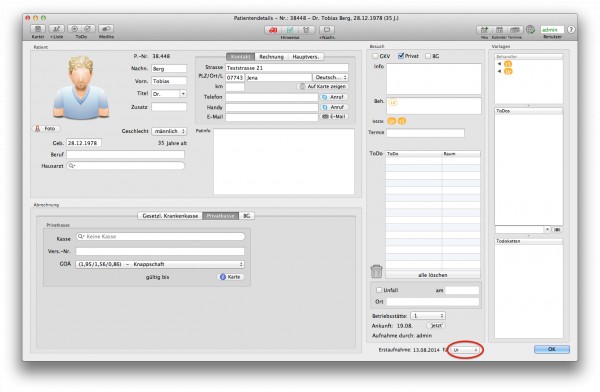The width and height of the screenshot is (600, 392).
Task: Click the +Nachr. message icon
Action: click(327, 30)
